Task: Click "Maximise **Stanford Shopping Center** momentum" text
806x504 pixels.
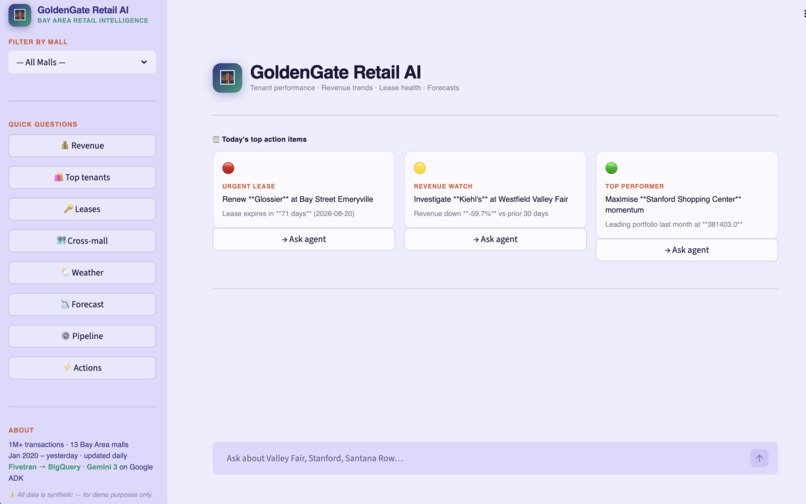Action: pyautogui.click(x=673, y=205)
